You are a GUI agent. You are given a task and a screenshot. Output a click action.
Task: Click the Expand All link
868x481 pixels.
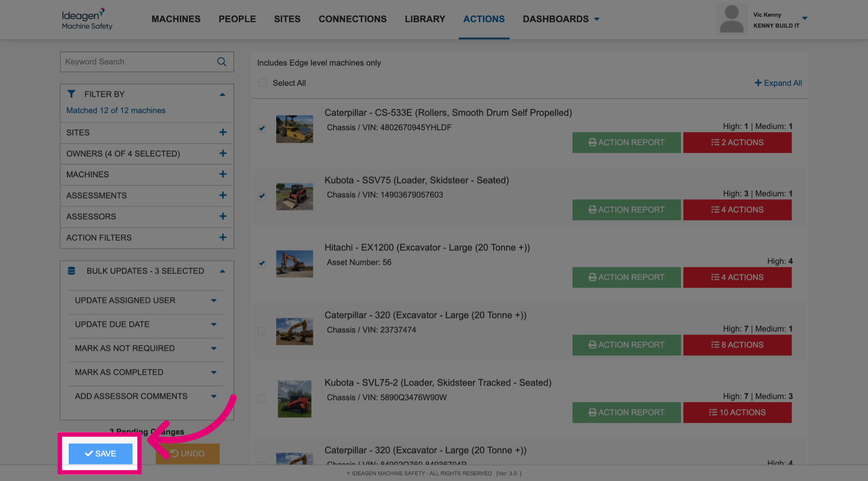778,83
